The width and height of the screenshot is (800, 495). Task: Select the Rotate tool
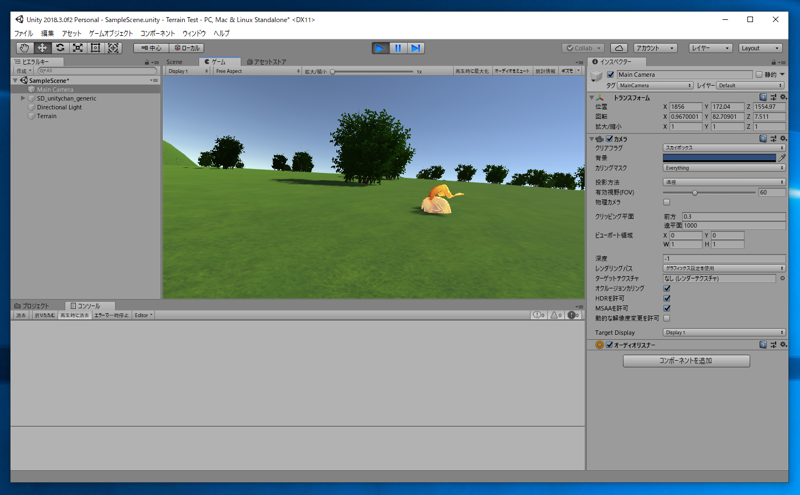click(x=60, y=48)
